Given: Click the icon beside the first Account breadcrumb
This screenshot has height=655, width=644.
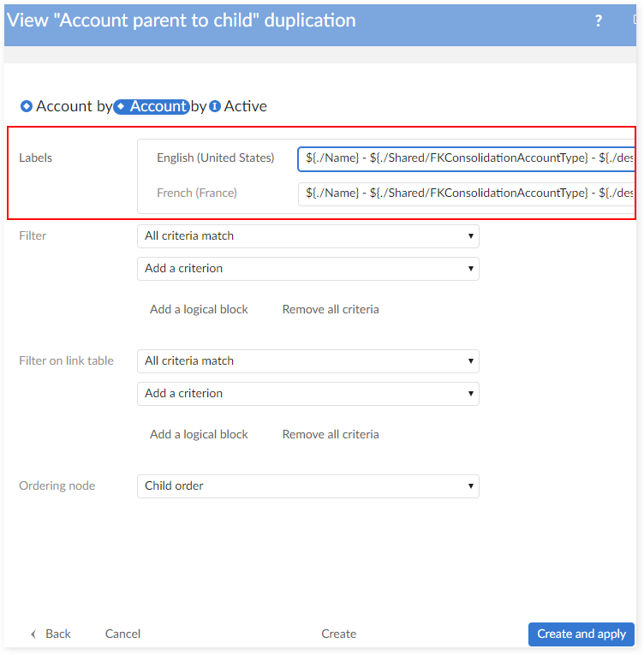Looking at the screenshot, I should pos(26,107).
